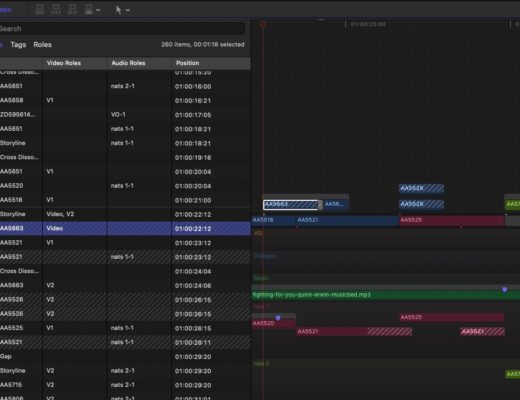The image size is (520, 400).
Task: Click the append clip to storyline icon
Action: (72, 9)
